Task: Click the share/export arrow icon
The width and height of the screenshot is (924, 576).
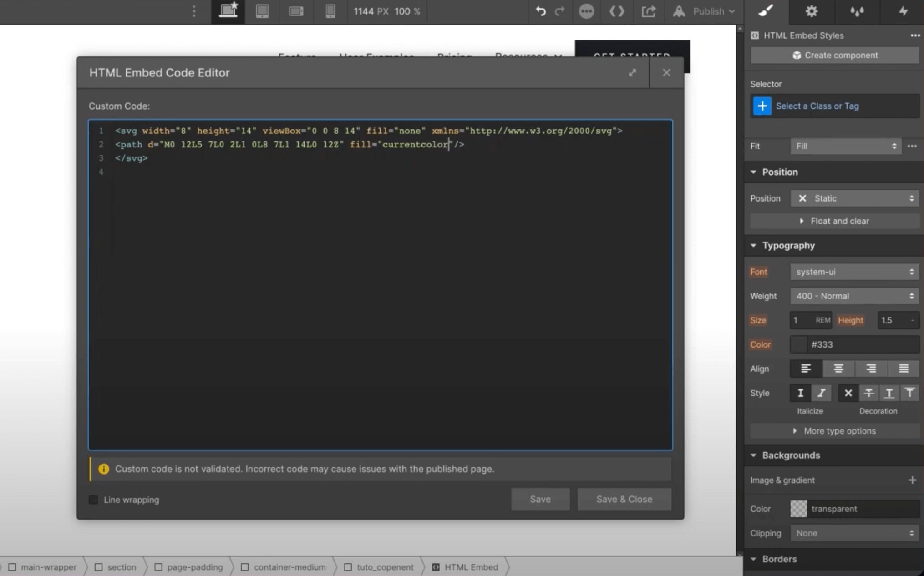Action: click(x=648, y=11)
